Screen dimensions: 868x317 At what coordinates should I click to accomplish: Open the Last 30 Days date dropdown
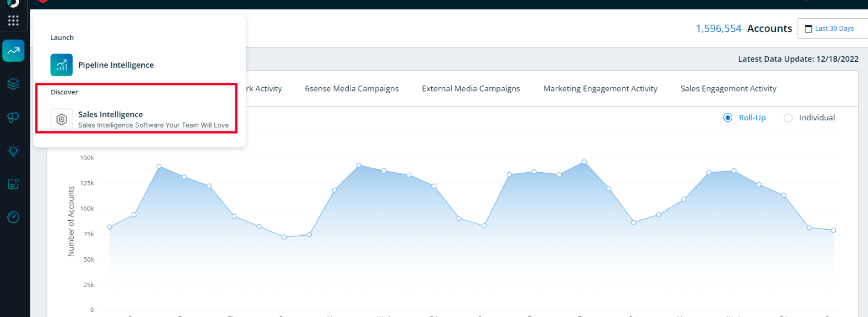click(x=833, y=29)
